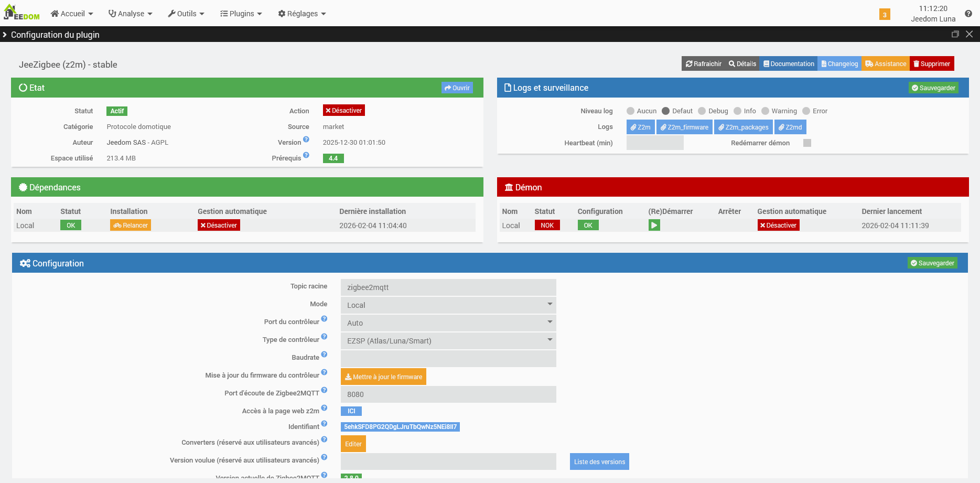Open the orange notifications badge

coord(885,15)
